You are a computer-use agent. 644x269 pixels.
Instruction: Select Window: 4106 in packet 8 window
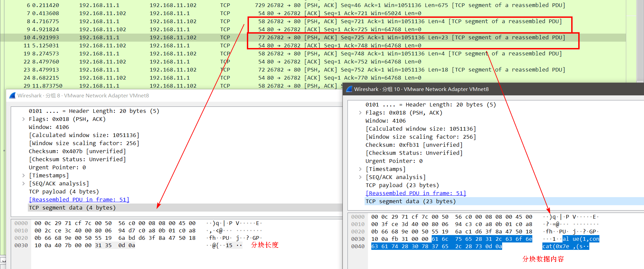[49, 127]
